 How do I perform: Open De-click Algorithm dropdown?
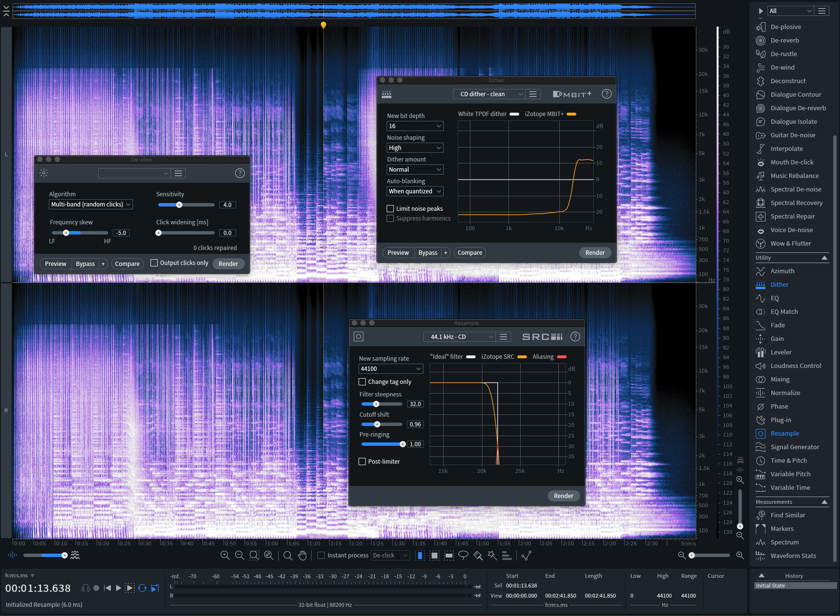coord(91,205)
